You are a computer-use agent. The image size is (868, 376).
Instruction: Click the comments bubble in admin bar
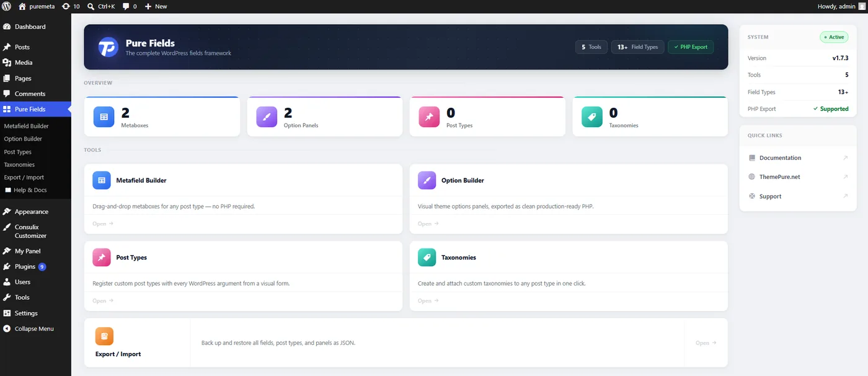(x=126, y=6)
